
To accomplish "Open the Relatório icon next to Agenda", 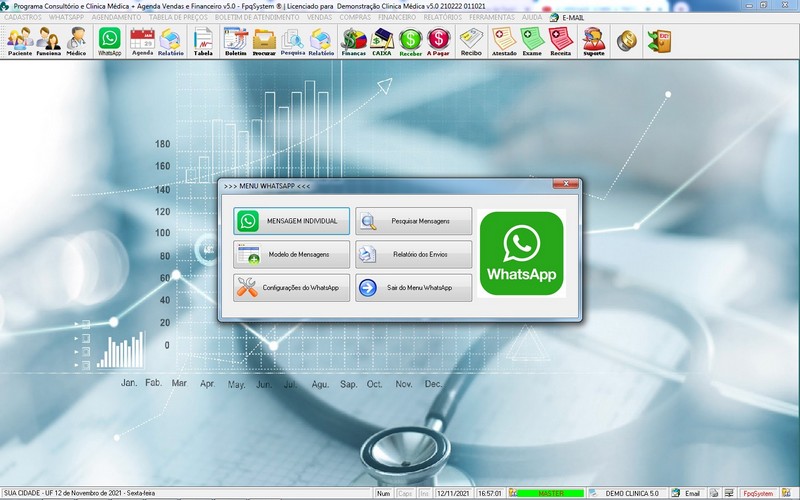I will click(x=170, y=41).
